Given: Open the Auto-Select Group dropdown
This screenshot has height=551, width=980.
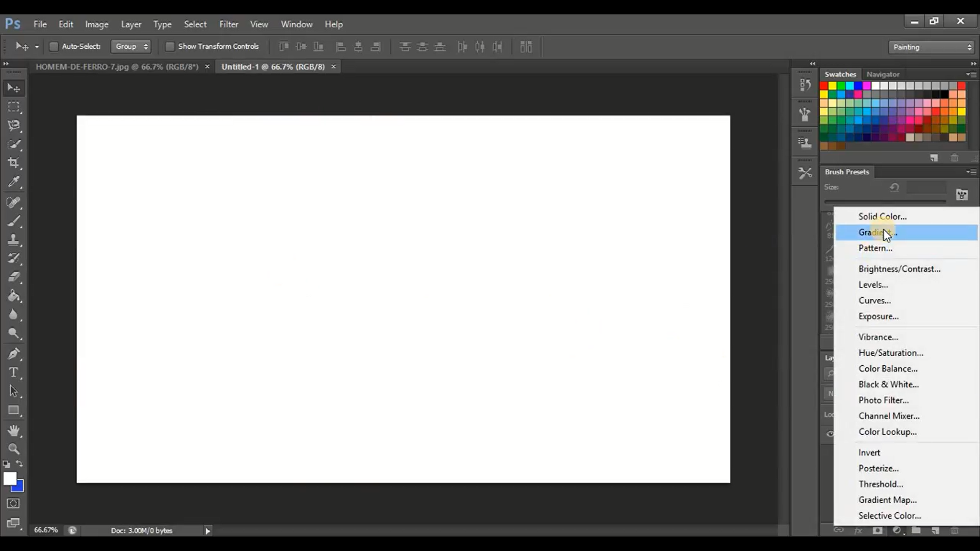Looking at the screenshot, I should coord(131,46).
